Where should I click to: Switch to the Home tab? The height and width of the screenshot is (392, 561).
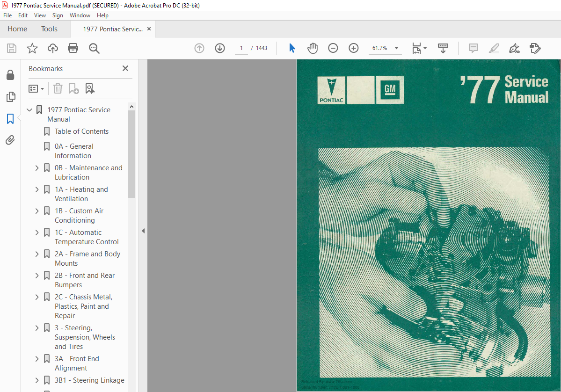tap(17, 29)
